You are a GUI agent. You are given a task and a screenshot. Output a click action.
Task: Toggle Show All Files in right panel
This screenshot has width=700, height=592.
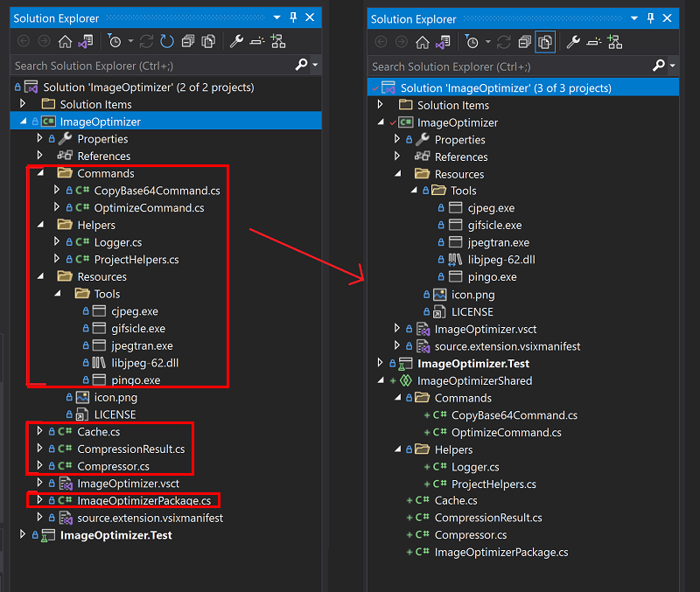[544, 41]
